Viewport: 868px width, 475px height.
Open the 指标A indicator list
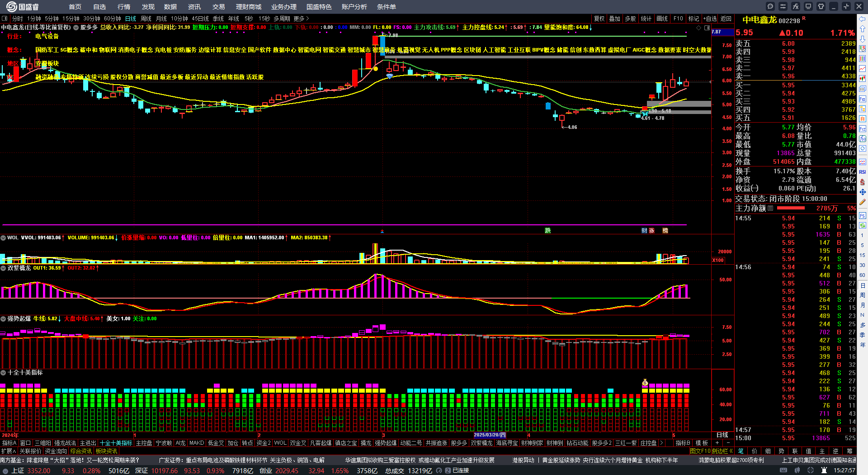click(9, 443)
